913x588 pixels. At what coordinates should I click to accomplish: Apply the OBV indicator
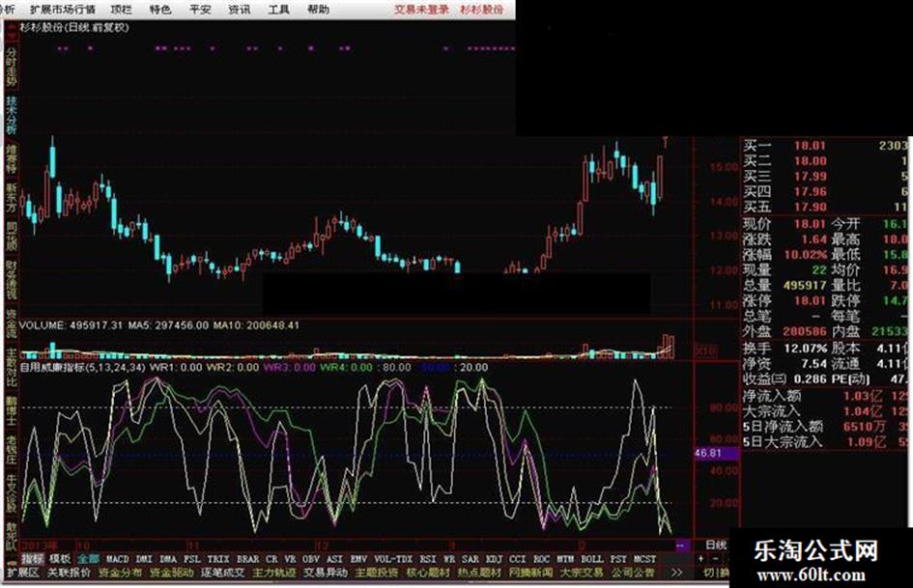point(311,559)
